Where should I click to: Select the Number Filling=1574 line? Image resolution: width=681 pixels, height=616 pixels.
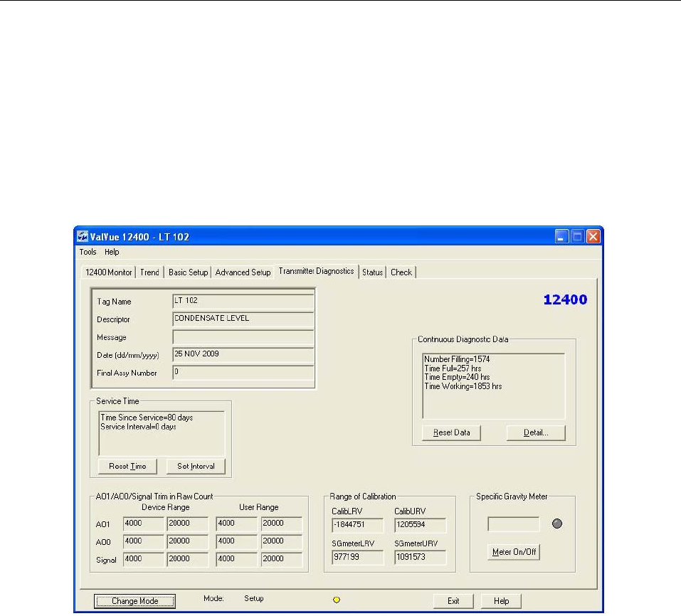[x=457, y=359]
